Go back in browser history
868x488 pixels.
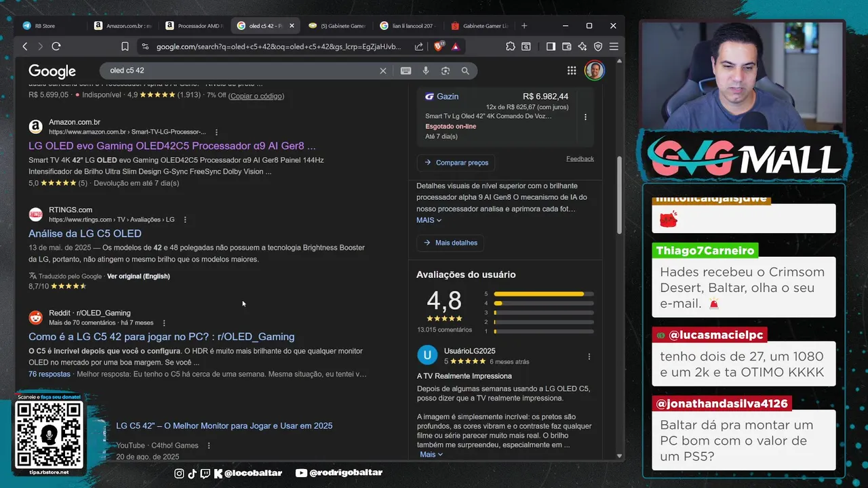pyautogui.click(x=25, y=46)
